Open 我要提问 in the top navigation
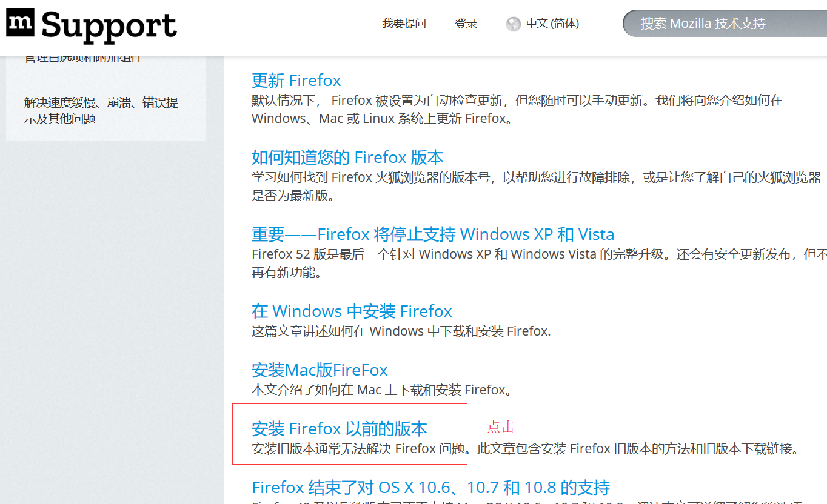The width and height of the screenshot is (827, 504). (404, 24)
